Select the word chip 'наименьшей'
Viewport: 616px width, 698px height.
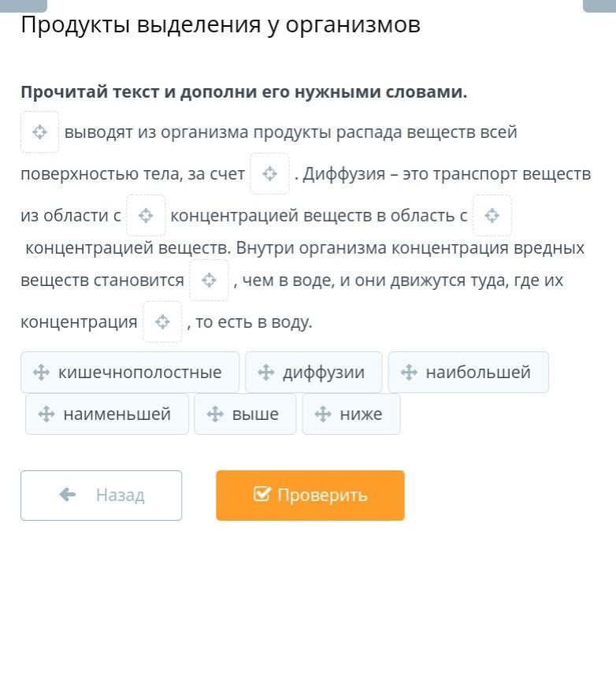click(x=107, y=414)
